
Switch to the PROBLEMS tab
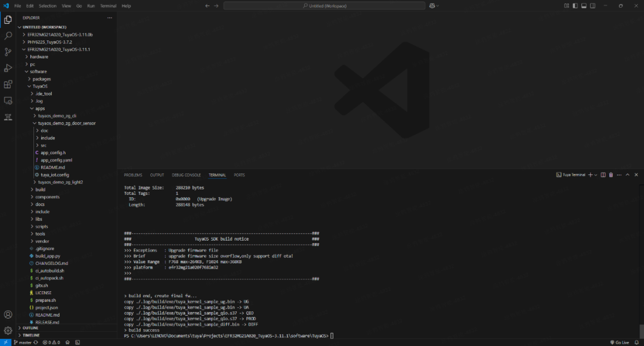133,175
